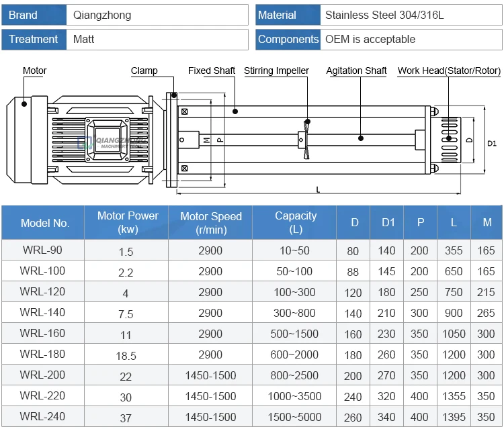Select the Motor Power (kw) column header
This screenshot has height=429, width=504.
[x=128, y=223]
